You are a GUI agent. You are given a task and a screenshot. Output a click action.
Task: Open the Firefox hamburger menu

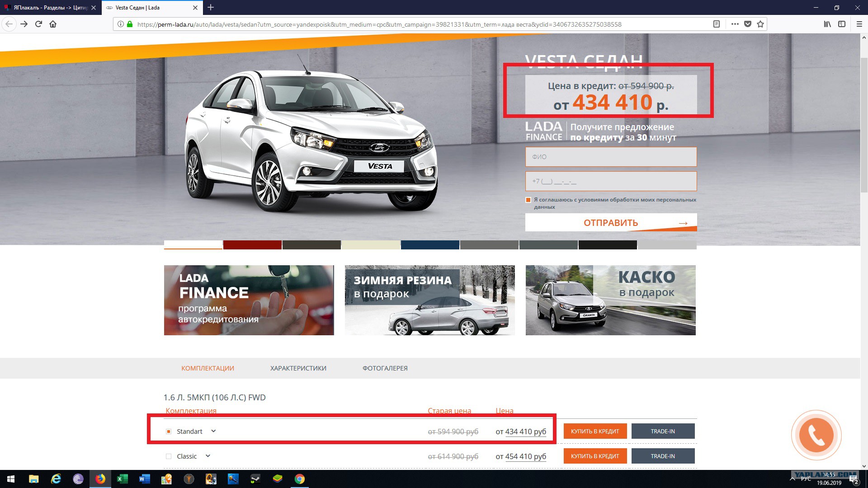[x=859, y=24]
